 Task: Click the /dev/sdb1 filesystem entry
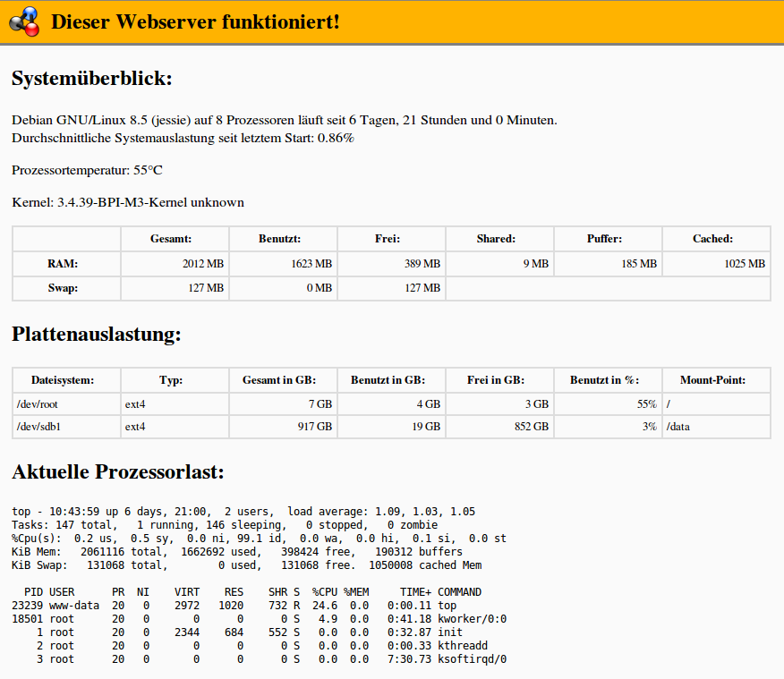click(38, 427)
